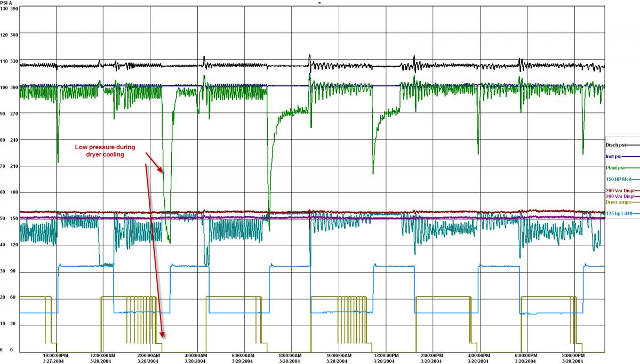The width and height of the screenshot is (640, 364).
Task: Click the 125 hp Ld/Ul legend entry
Action: coord(622,214)
